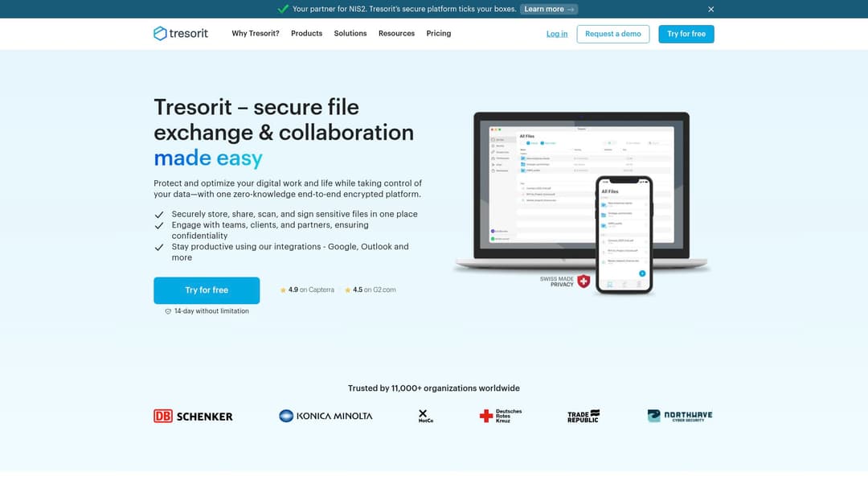Click the DB Schenker logo
The image size is (868, 489).
point(193,416)
